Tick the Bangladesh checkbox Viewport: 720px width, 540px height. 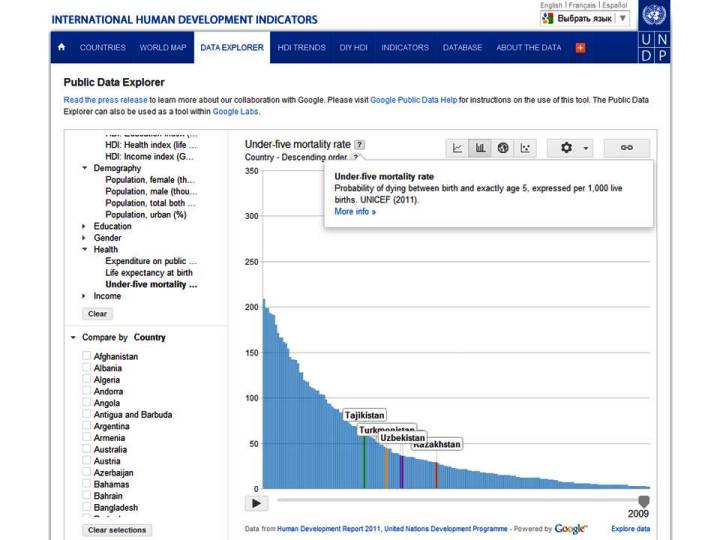(x=87, y=507)
